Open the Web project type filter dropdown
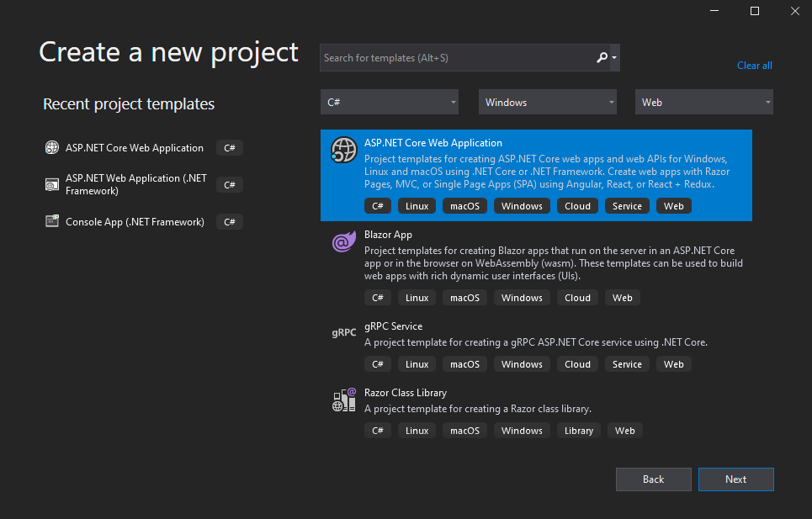Image resolution: width=812 pixels, height=519 pixels. click(703, 102)
